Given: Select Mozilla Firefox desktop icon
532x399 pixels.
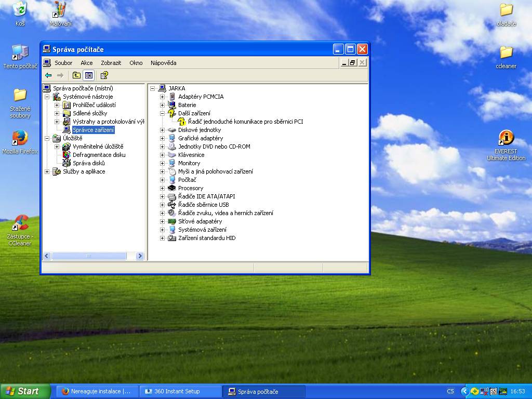Looking at the screenshot, I should coord(20,142).
